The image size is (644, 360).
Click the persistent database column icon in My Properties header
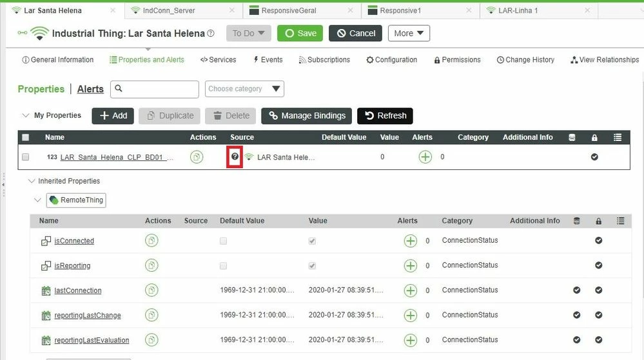tap(572, 138)
